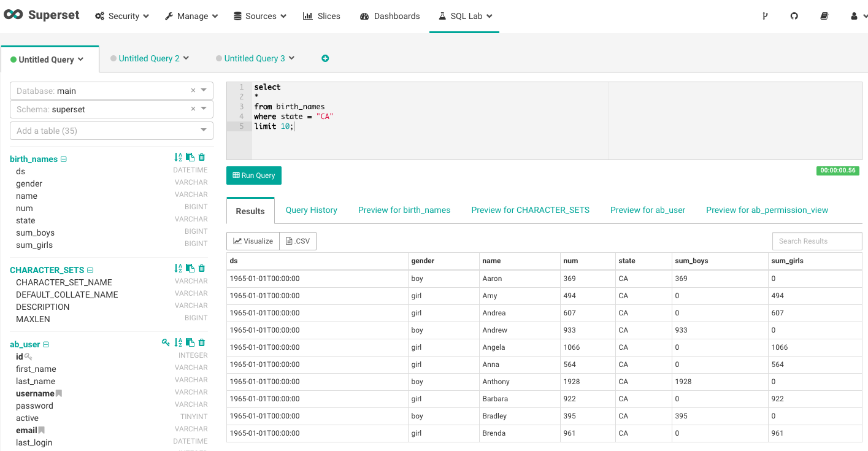Viewport: 868px width, 451px height.
Task: Switch to the Query History tab
Action: tap(311, 210)
